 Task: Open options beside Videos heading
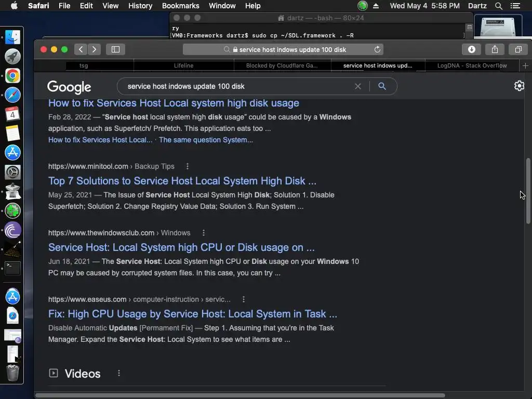click(x=119, y=373)
